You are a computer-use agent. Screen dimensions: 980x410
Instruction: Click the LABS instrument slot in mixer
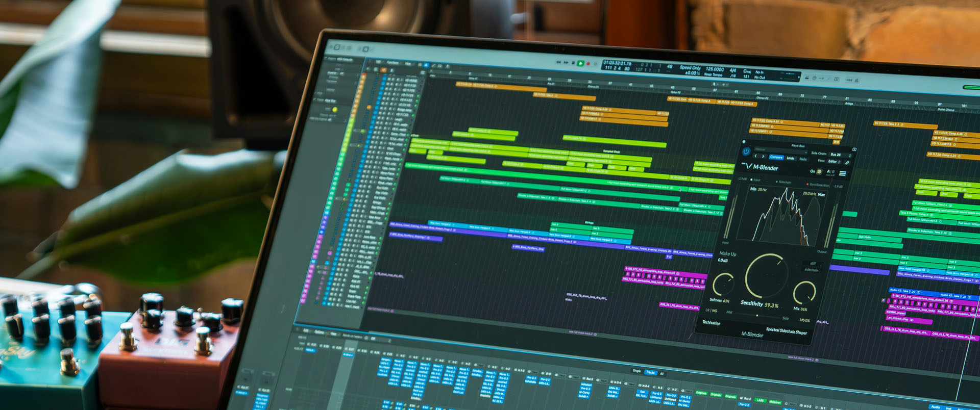coord(760,400)
